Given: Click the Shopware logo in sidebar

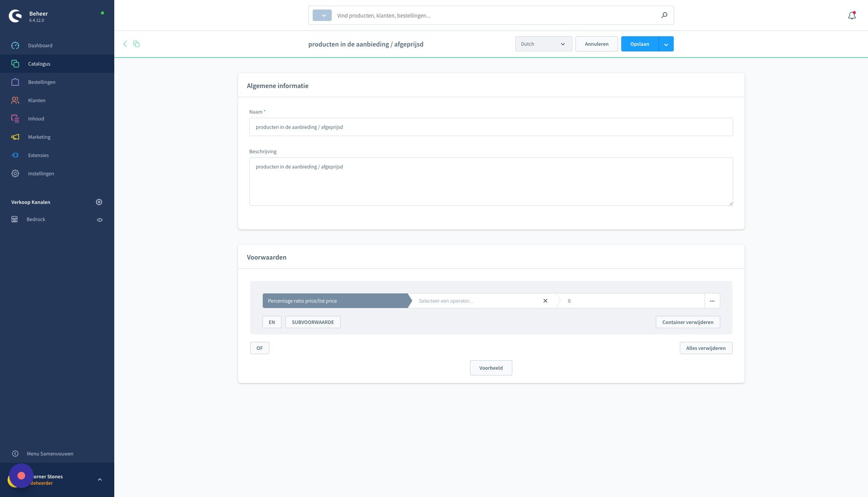Looking at the screenshot, I should pos(15,16).
